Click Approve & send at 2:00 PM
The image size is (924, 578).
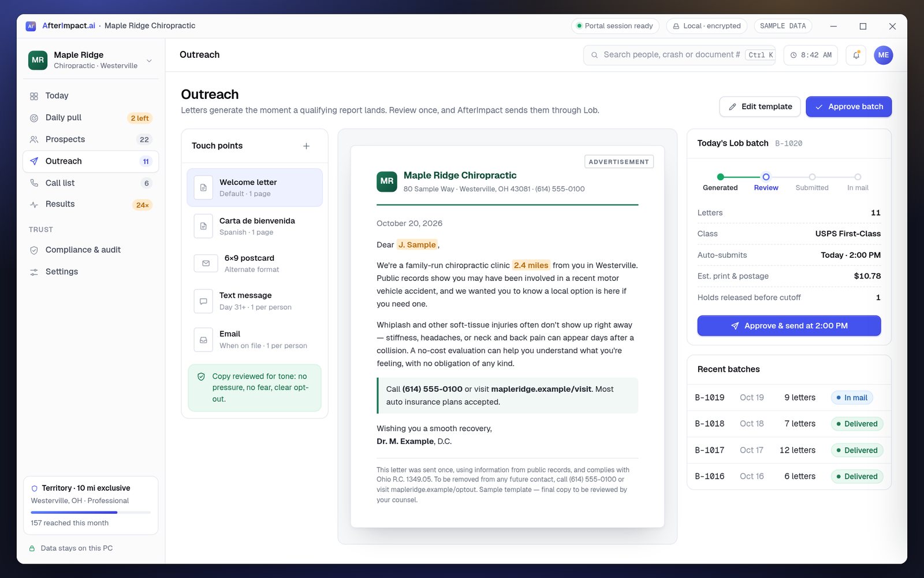(789, 326)
